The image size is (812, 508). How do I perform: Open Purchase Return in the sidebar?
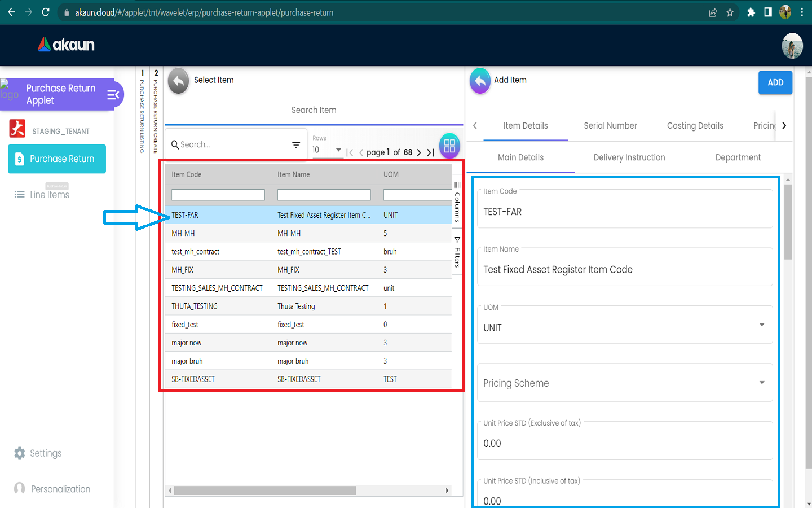pos(57,159)
